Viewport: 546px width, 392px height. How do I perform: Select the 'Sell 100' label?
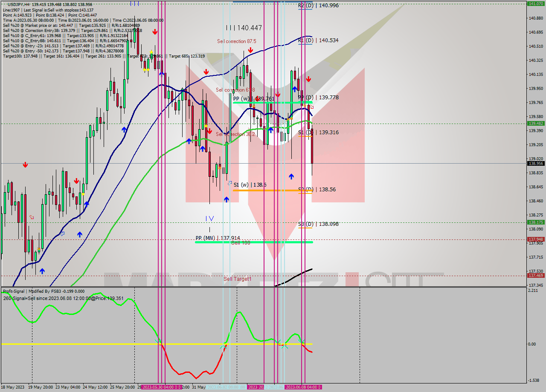coord(241,242)
